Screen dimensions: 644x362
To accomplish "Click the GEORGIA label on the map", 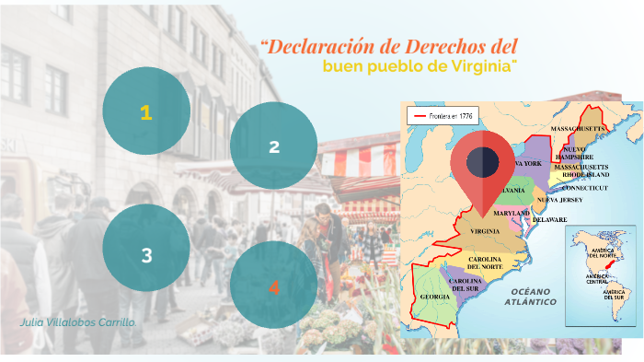I will click(435, 297).
